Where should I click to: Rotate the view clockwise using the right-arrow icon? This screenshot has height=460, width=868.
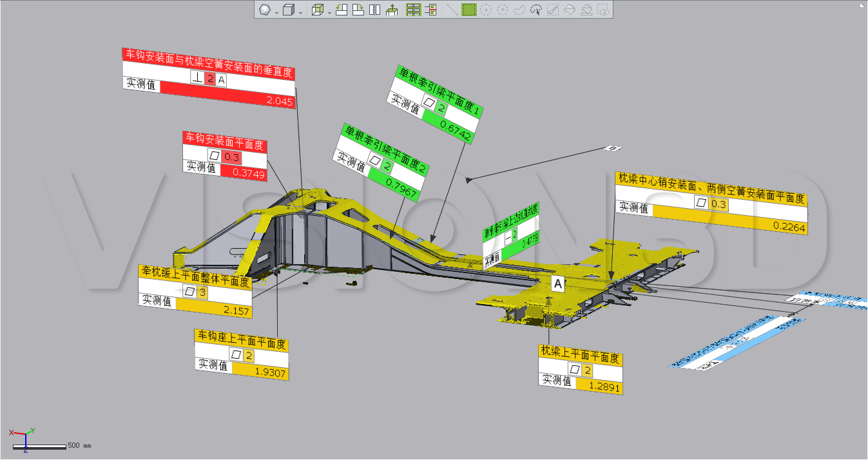point(358,10)
